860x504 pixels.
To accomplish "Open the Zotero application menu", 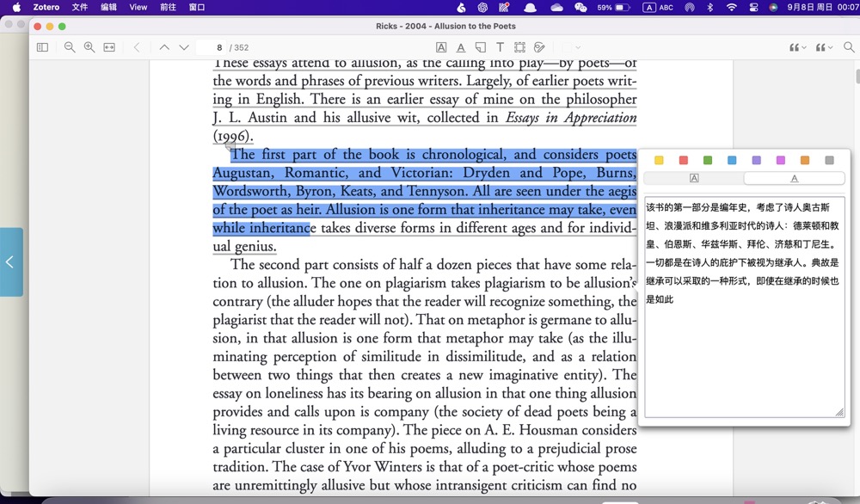I will pos(46,7).
